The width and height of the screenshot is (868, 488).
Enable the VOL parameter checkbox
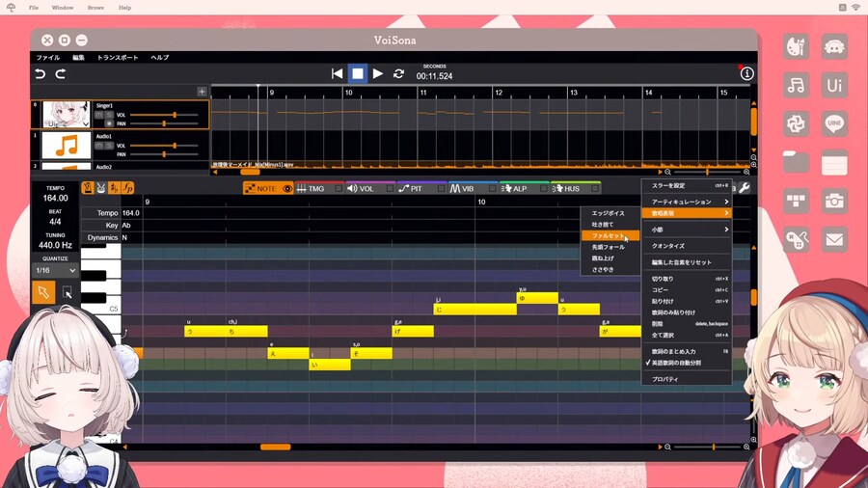point(390,189)
